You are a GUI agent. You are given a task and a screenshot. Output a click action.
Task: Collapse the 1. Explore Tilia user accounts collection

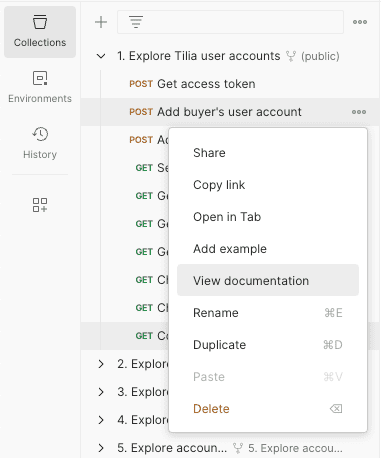pyautogui.click(x=101, y=56)
